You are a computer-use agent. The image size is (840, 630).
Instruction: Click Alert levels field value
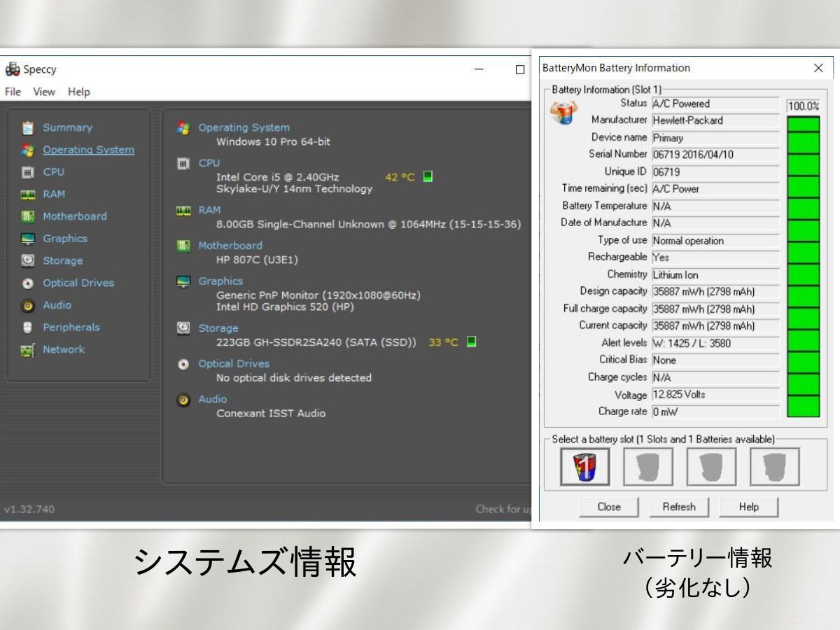(x=715, y=343)
